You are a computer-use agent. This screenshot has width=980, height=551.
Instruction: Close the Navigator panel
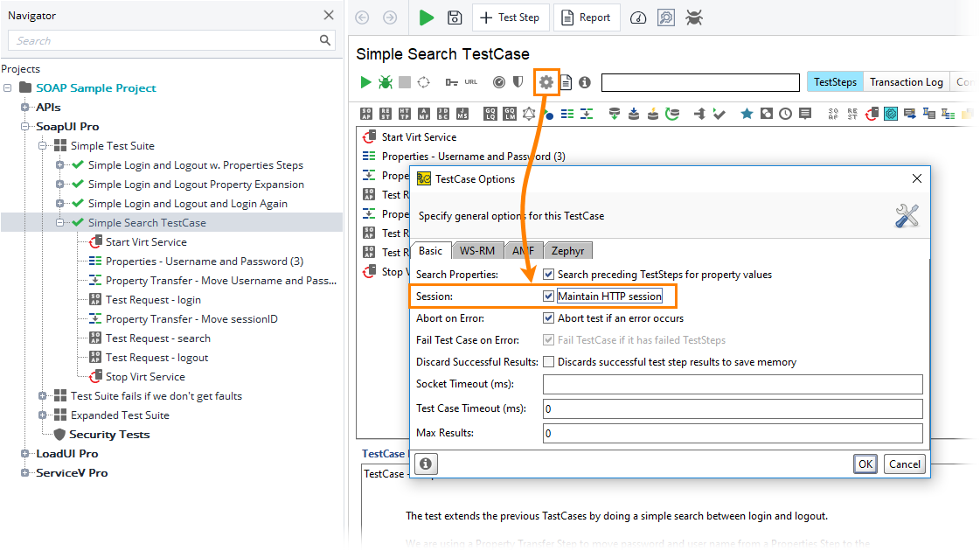tap(329, 15)
